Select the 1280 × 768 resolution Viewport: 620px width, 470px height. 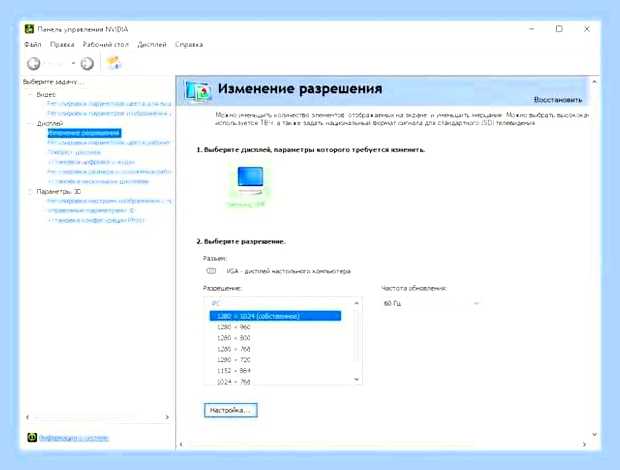pos(234,349)
